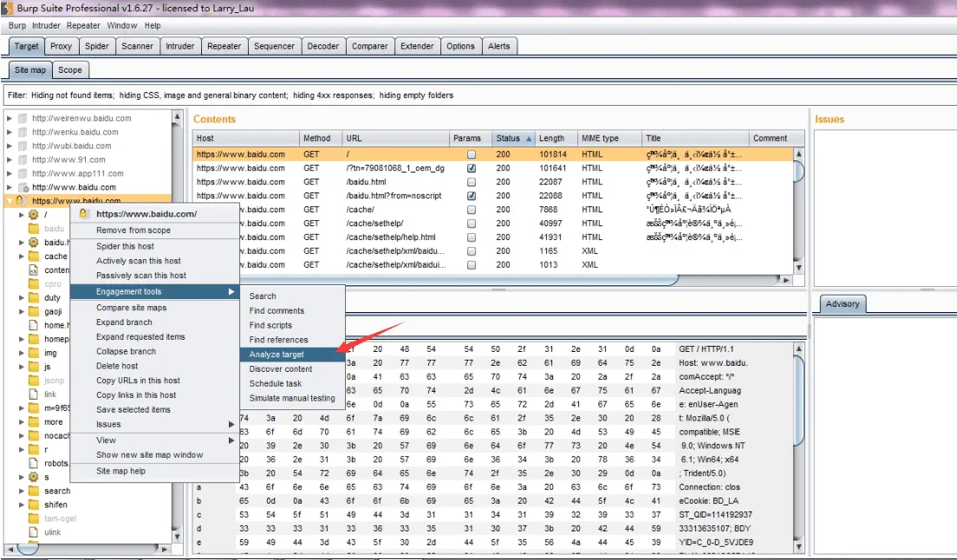Click the gear icon for the baidu.html tree item

click(34, 242)
